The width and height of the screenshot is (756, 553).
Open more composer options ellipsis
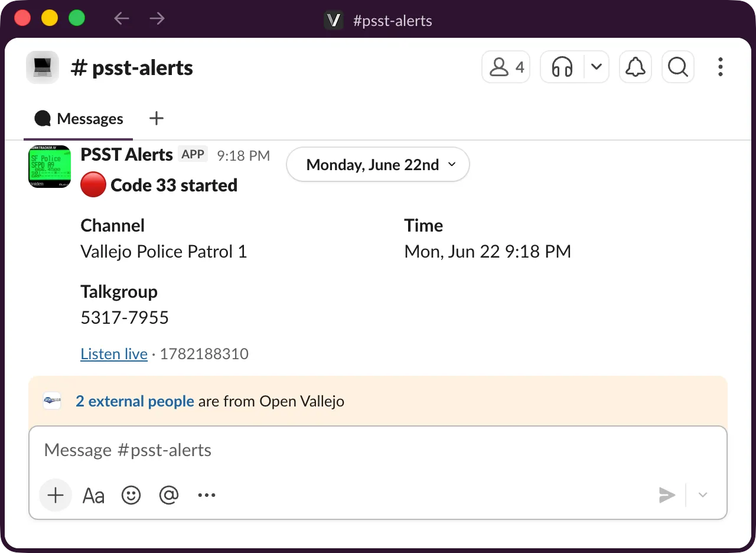tap(207, 495)
